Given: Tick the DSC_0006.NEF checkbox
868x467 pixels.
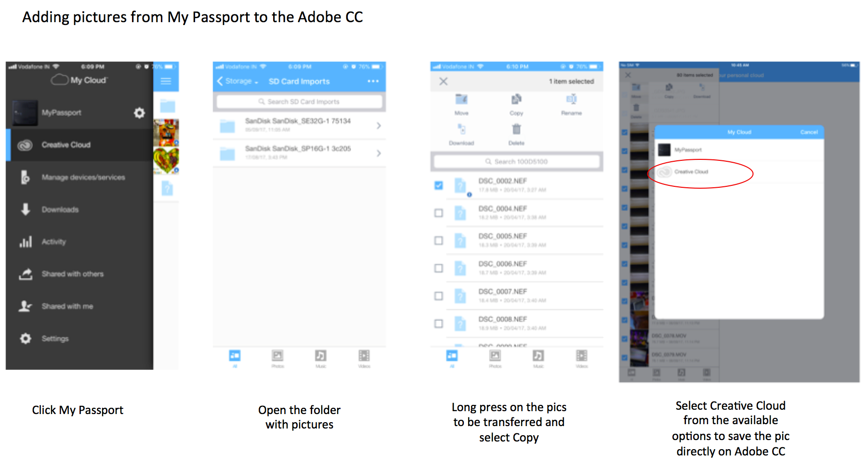Looking at the screenshot, I should [x=438, y=268].
